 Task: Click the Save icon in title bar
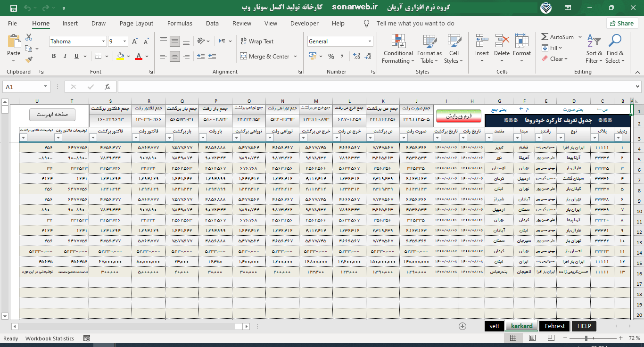click(13, 8)
